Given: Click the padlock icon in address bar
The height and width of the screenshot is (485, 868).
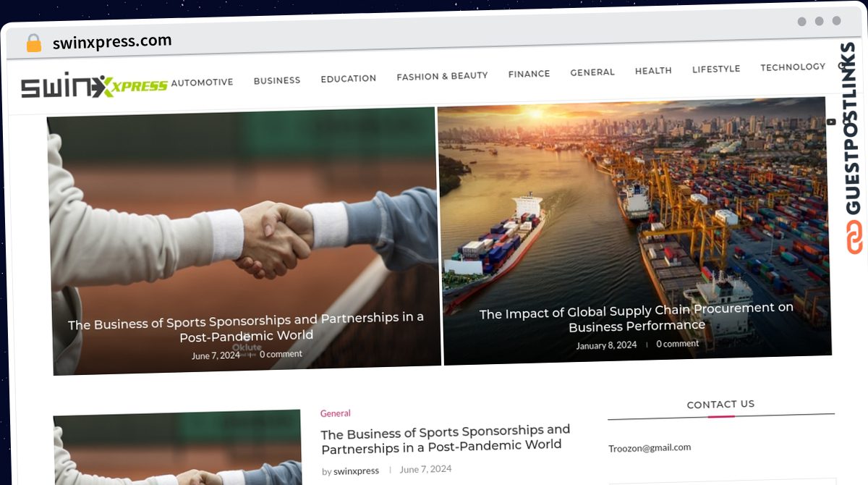Looking at the screenshot, I should 33,43.
